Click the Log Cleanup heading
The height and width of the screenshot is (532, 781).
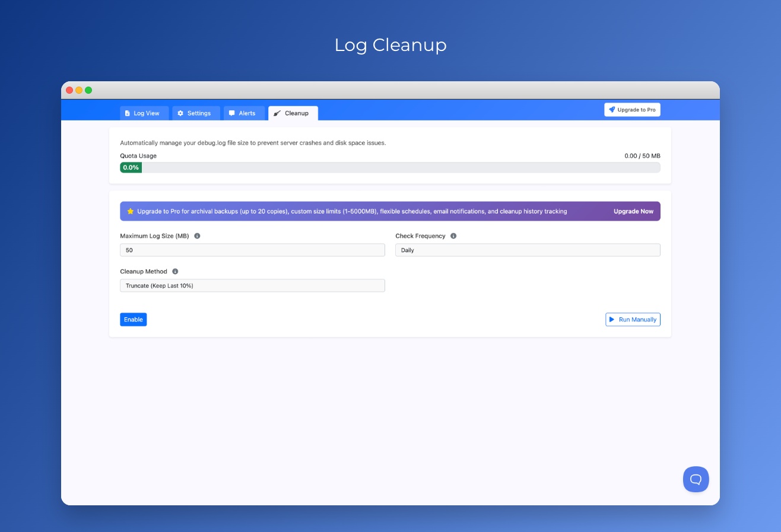tap(390, 45)
